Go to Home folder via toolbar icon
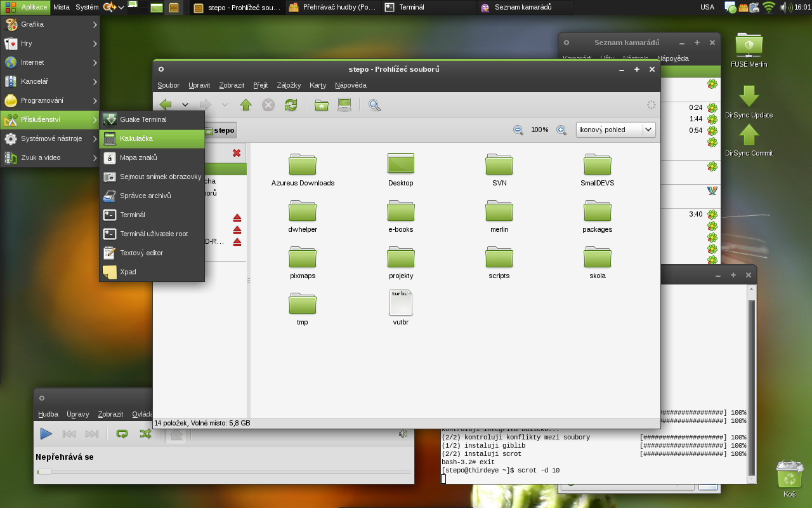This screenshot has width=812, height=508. pos(322,105)
